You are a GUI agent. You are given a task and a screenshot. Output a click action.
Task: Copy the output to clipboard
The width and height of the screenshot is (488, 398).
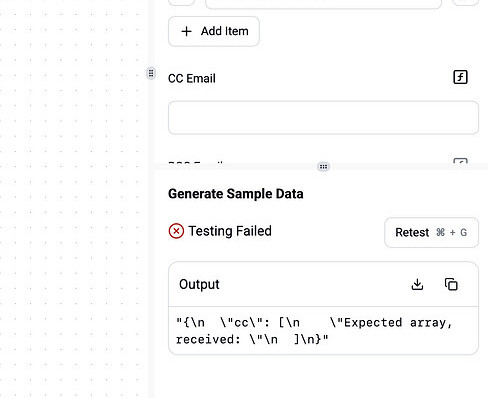451,284
